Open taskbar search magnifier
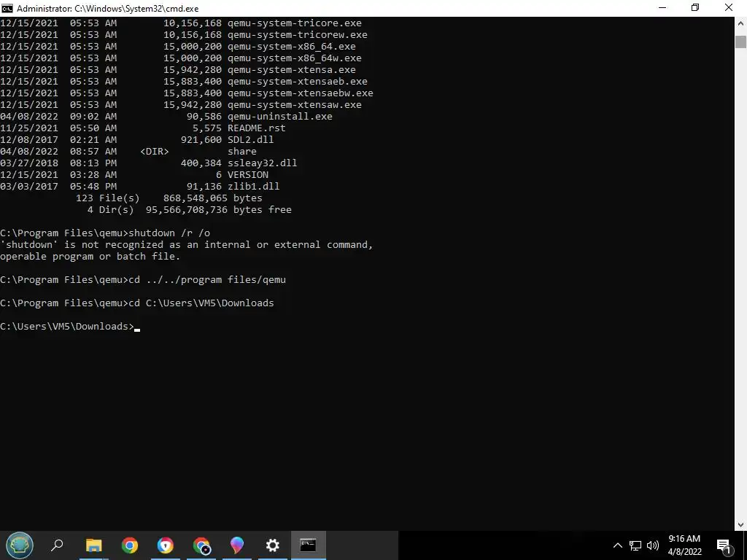Image resolution: width=747 pixels, height=560 pixels. click(x=57, y=545)
